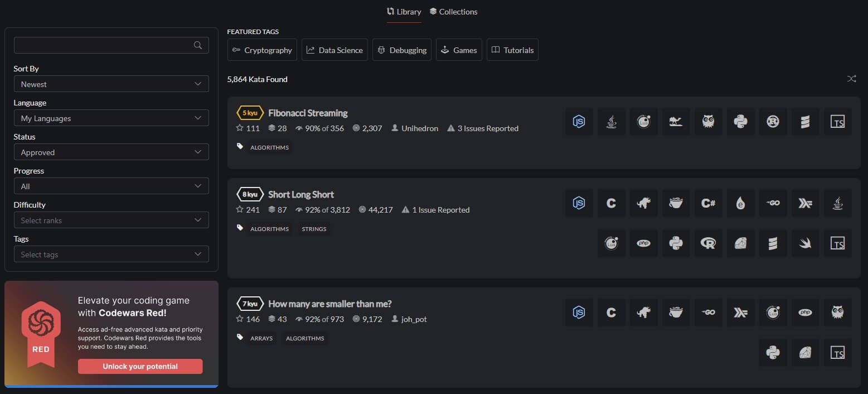868x394 pixels.
Task: Select the Library tab
Action: (404, 12)
